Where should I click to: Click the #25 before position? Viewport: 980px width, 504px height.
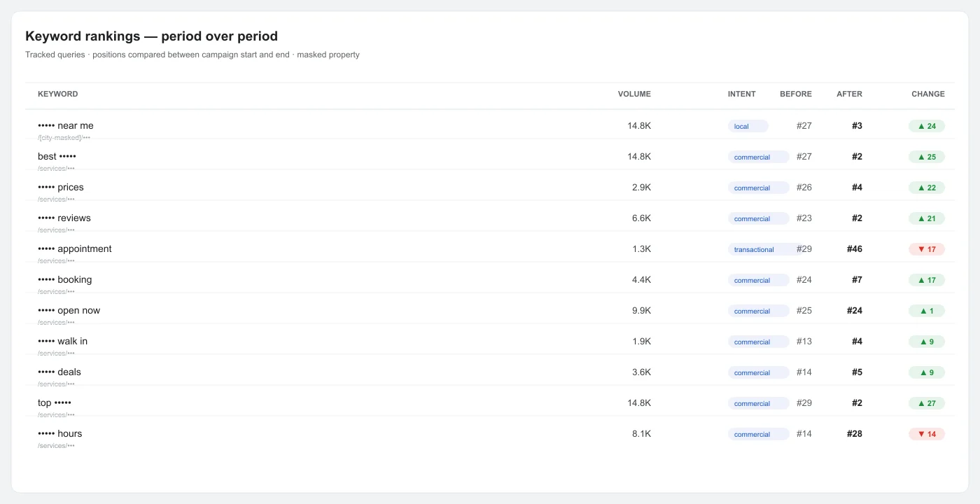(x=804, y=310)
